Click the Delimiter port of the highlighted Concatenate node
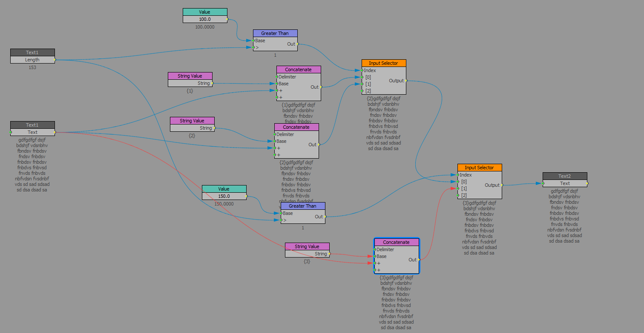Viewport: 644px width, 333px height. click(x=375, y=249)
